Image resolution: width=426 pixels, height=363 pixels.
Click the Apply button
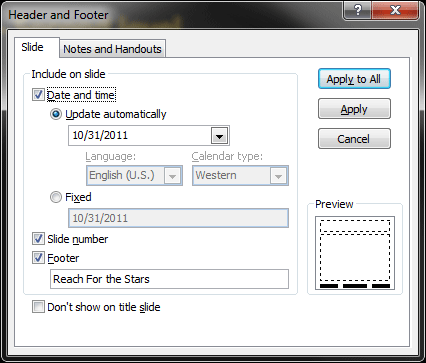(354, 109)
